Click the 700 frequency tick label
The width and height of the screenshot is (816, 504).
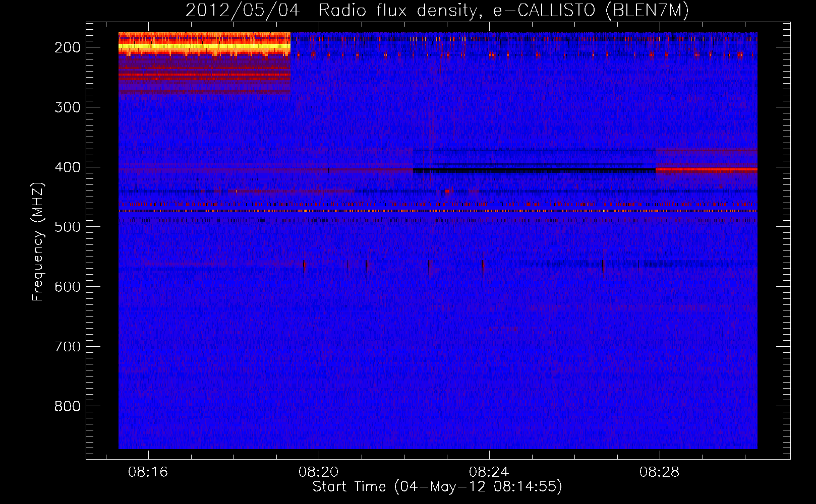tap(68, 347)
